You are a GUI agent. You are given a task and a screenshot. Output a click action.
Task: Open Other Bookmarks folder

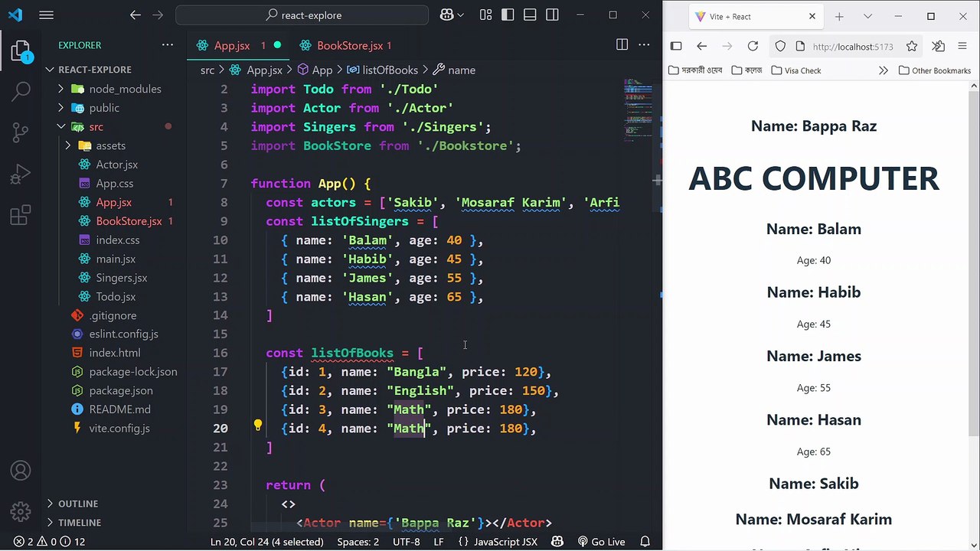click(934, 70)
